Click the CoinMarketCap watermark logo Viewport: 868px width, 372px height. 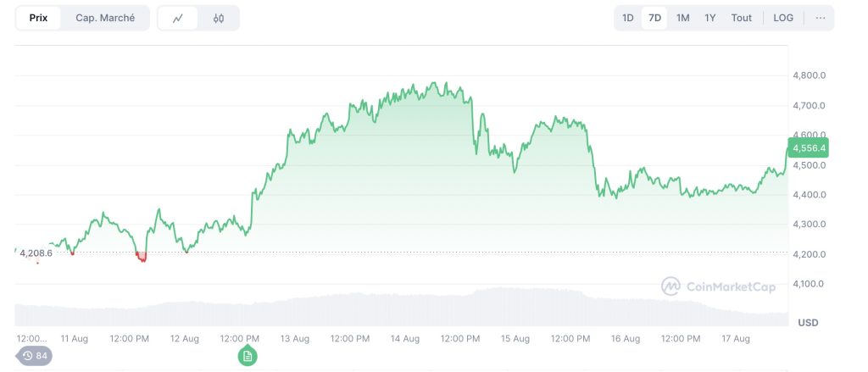[x=718, y=286]
